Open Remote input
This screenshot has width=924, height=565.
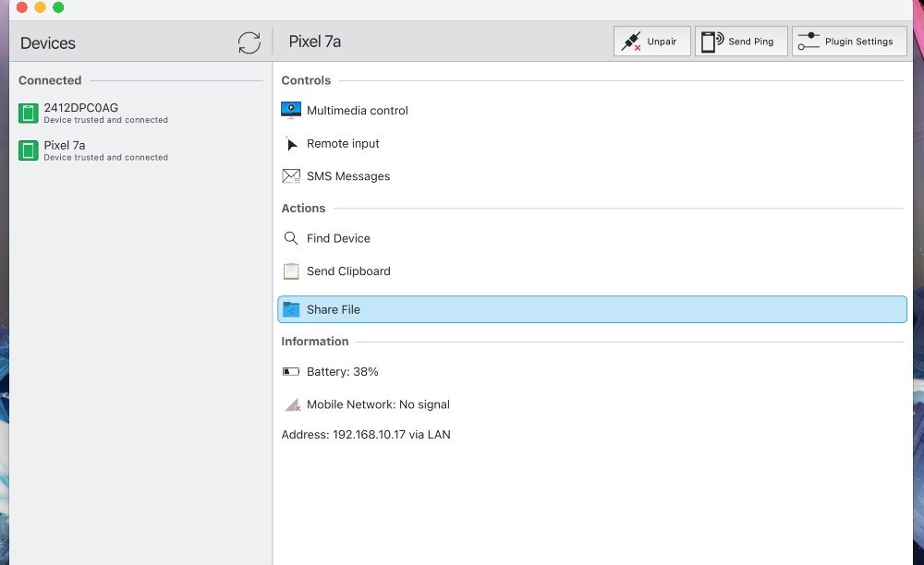click(343, 144)
